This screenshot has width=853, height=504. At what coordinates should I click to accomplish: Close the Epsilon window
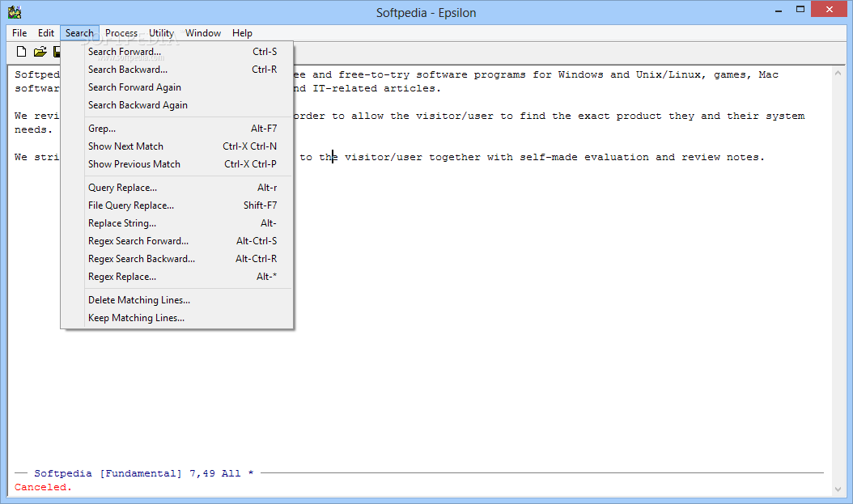click(829, 9)
